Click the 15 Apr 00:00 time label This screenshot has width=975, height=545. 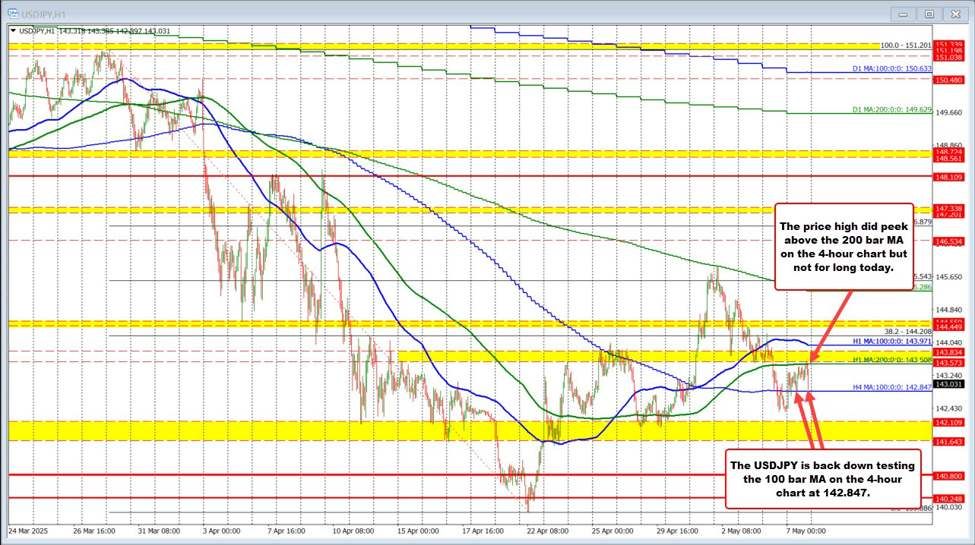(418, 531)
